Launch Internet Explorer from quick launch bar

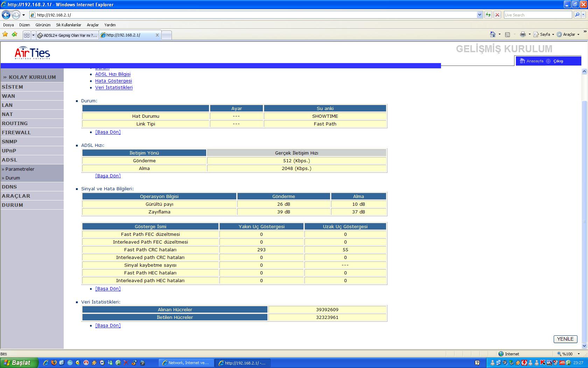coord(46,363)
